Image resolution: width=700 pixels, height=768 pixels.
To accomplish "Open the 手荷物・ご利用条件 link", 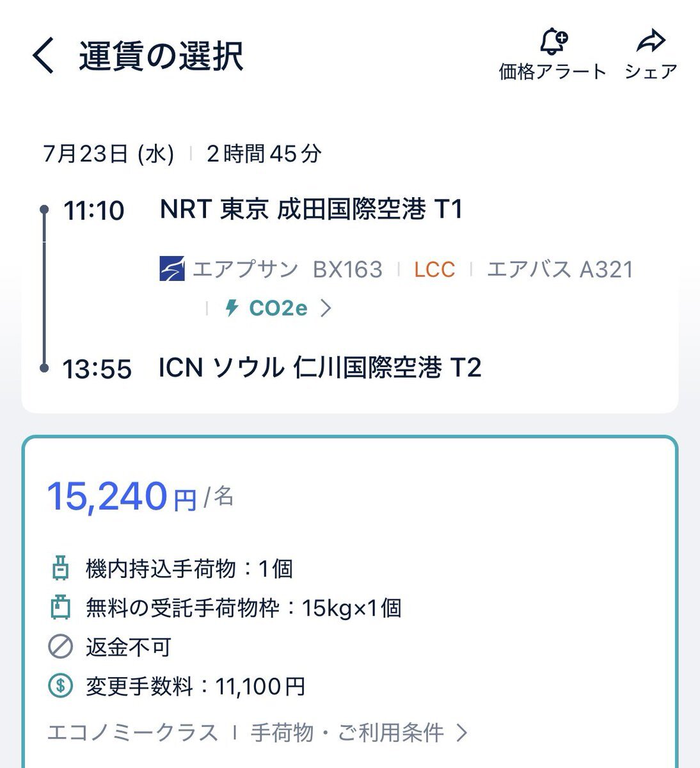I will tap(347, 732).
